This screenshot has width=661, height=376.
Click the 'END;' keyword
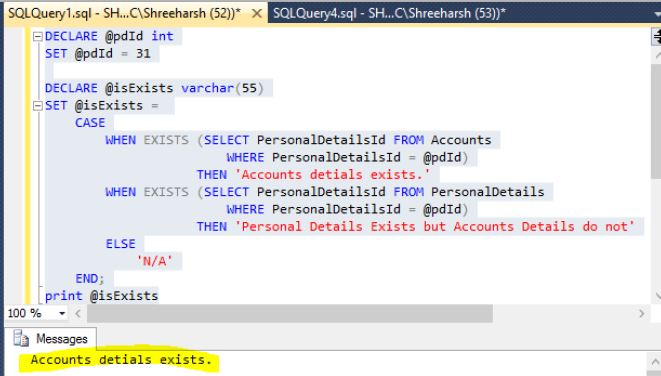[89, 279]
